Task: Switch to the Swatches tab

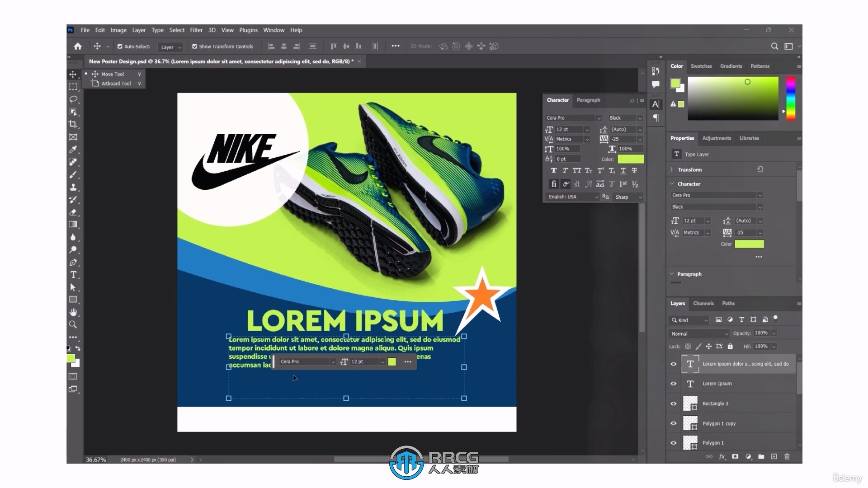Action: click(701, 66)
